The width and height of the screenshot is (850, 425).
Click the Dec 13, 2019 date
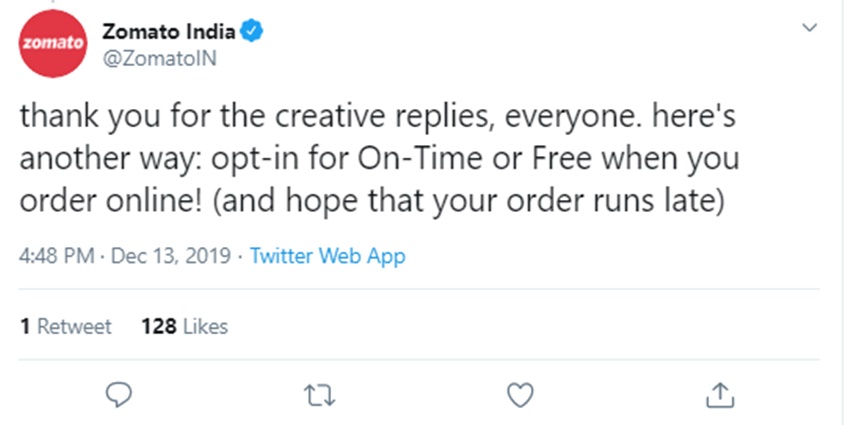coord(171,256)
